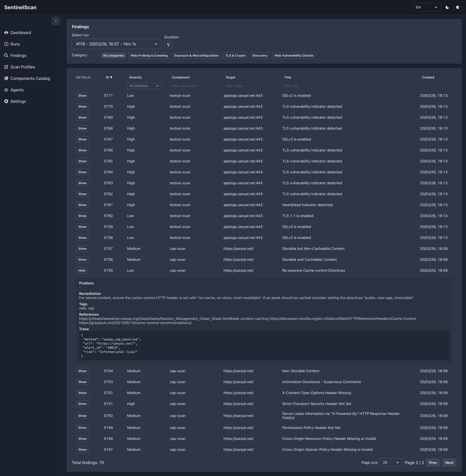466x476 pixels.
Task: Collapse the sidebar with the chevron button
Action: (56, 21)
